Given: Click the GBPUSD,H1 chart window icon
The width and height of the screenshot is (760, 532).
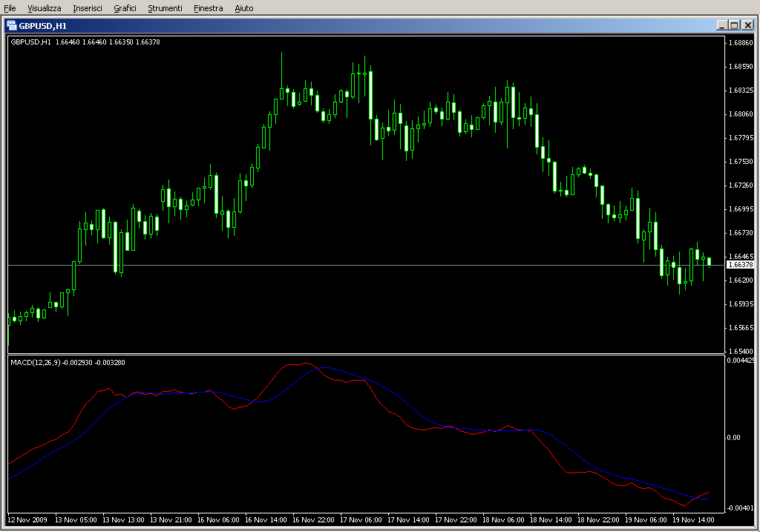Looking at the screenshot, I should pyautogui.click(x=13, y=25).
